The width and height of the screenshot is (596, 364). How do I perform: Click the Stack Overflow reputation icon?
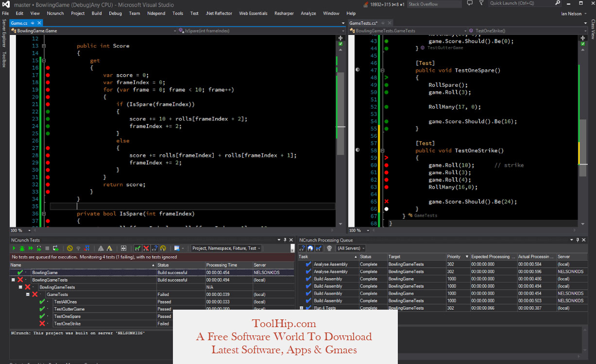pos(366,4)
